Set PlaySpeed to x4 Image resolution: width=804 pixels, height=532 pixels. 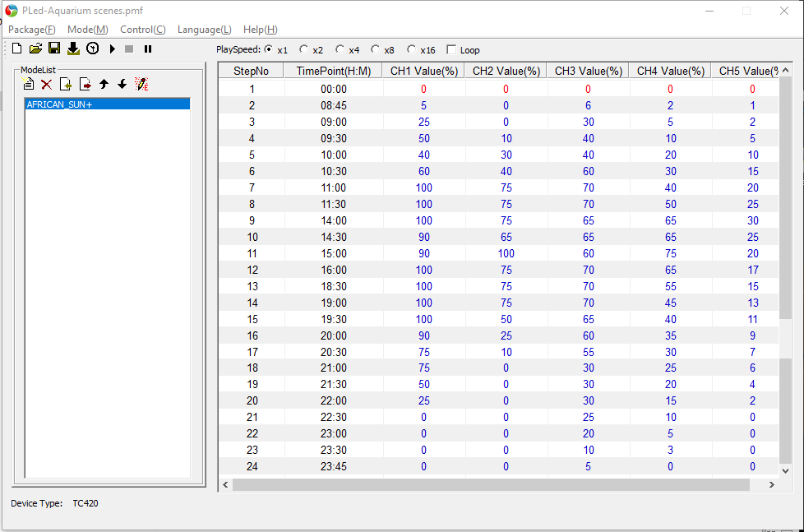pyautogui.click(x=340, y=49)
